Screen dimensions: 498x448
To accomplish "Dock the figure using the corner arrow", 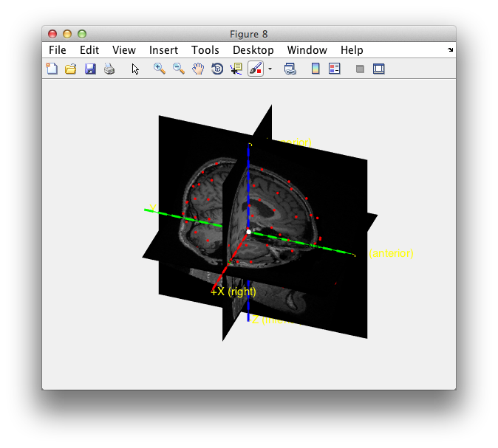I will (x=451, y=49).
